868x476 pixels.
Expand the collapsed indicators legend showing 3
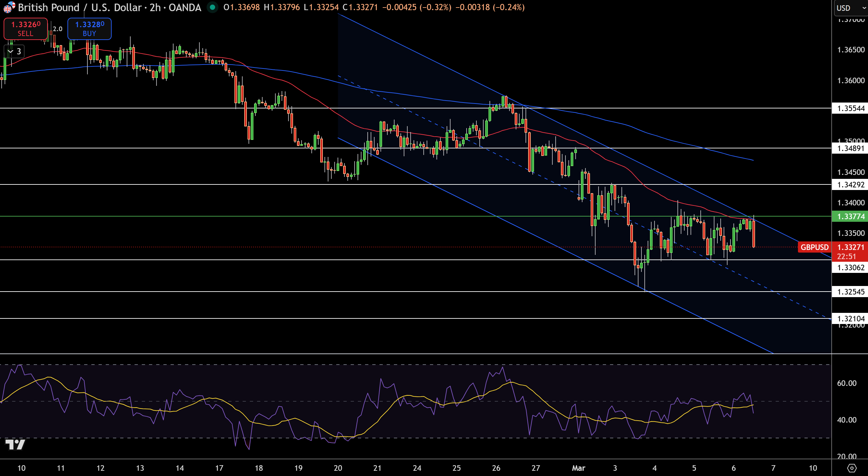[14, 51]
